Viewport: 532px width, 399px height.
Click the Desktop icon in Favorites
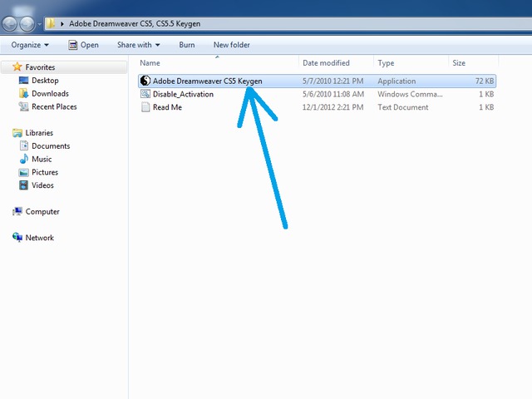(24, 80)
